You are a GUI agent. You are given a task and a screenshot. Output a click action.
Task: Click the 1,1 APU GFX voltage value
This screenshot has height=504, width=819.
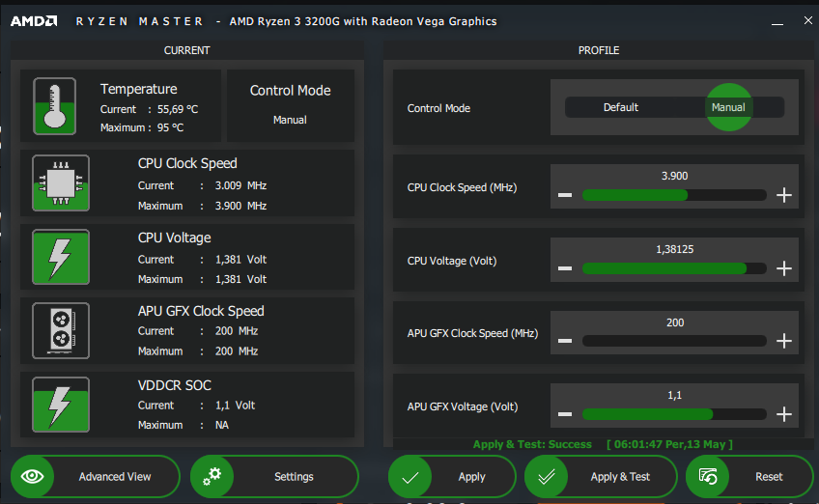click(x=674, y=395)
